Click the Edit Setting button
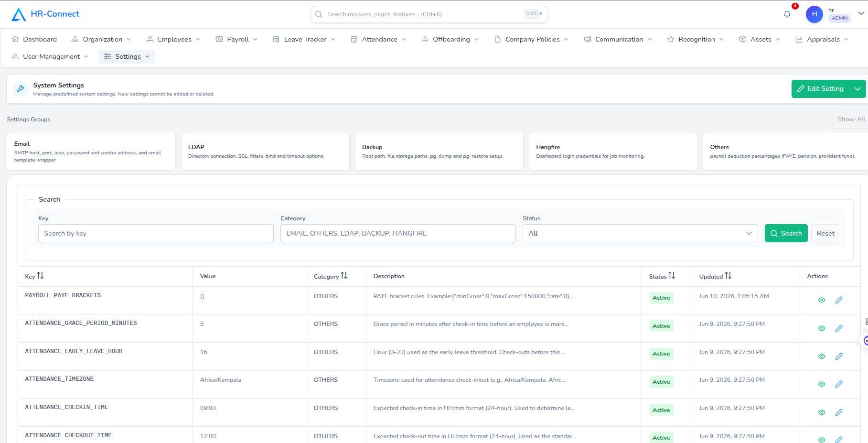Viewport: 868px width, 443px height. [x=821, y=89]
